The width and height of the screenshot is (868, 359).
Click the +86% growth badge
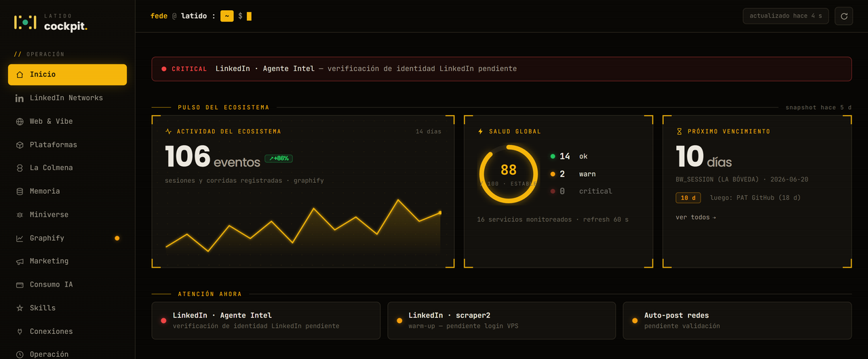tap(279, 159)
